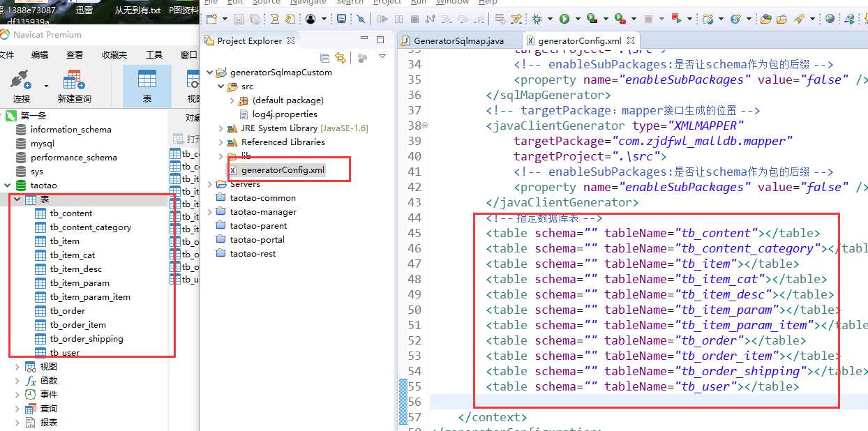868x431 pixels.
Task: Click code line 45 with tableName tb_content
Action: point(653,234)
